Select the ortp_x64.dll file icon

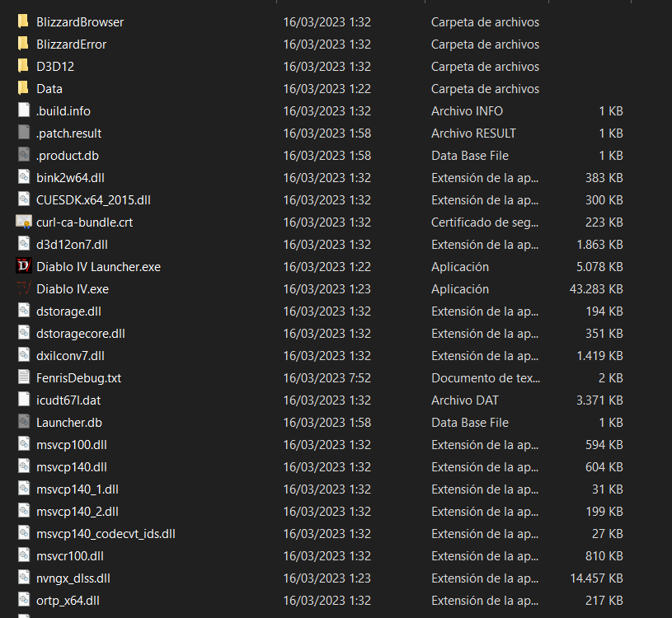click(x=24, y=600)
